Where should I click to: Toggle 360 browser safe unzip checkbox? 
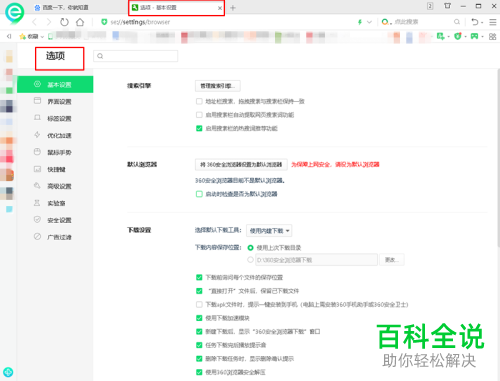[199, 372]
